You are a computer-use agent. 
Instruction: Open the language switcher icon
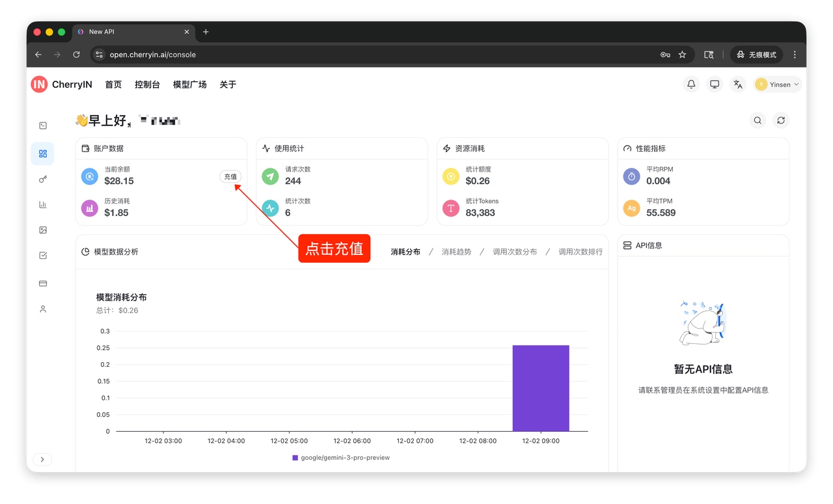tap(737, 85)
